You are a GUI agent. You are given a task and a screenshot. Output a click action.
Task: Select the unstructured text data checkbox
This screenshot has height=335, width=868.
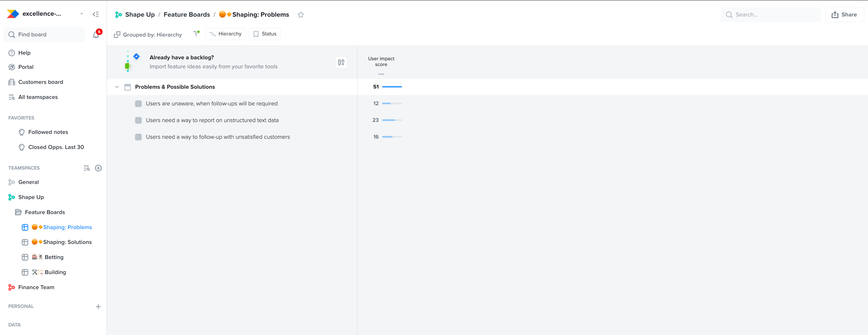(x=138, y=120)
